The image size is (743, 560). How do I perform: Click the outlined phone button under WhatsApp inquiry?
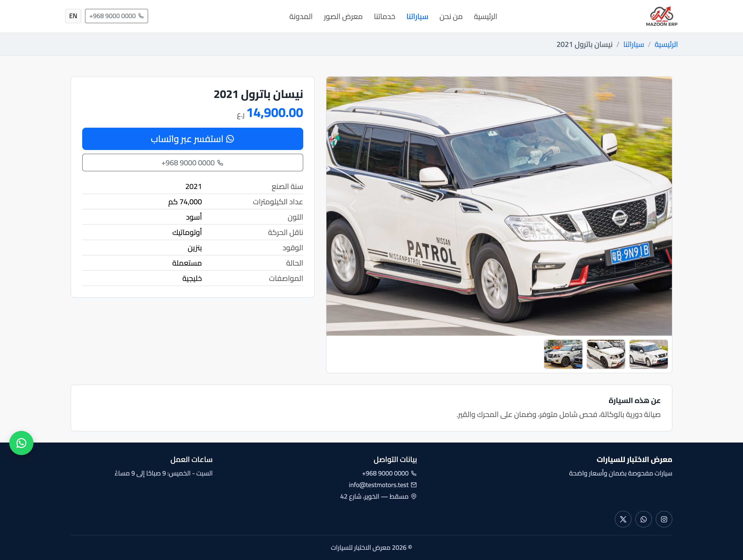pos(192,163)
